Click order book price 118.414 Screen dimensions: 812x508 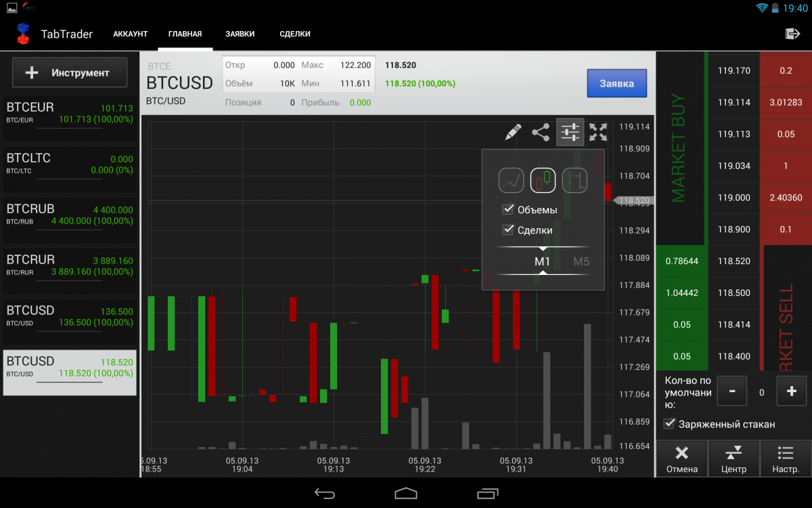[x=734, y=324]
